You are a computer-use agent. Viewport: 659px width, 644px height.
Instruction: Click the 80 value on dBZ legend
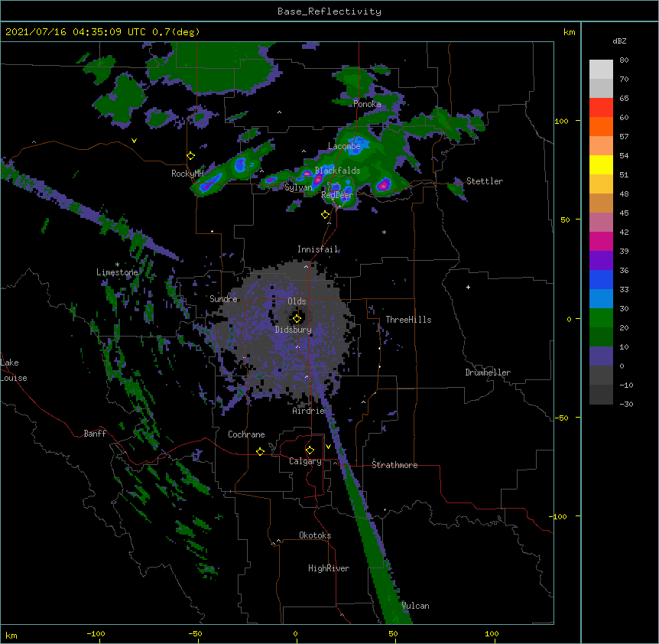pyautogui.click(x=624, y=60)
